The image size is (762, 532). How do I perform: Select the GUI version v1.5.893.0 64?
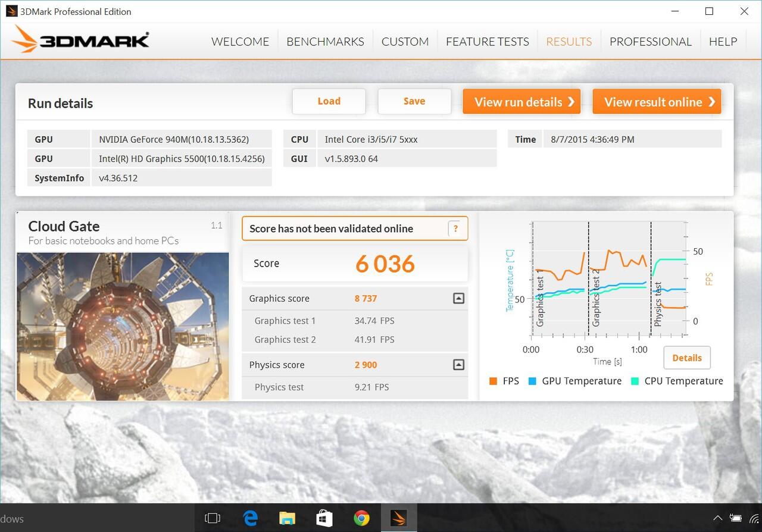click(351, 159)
